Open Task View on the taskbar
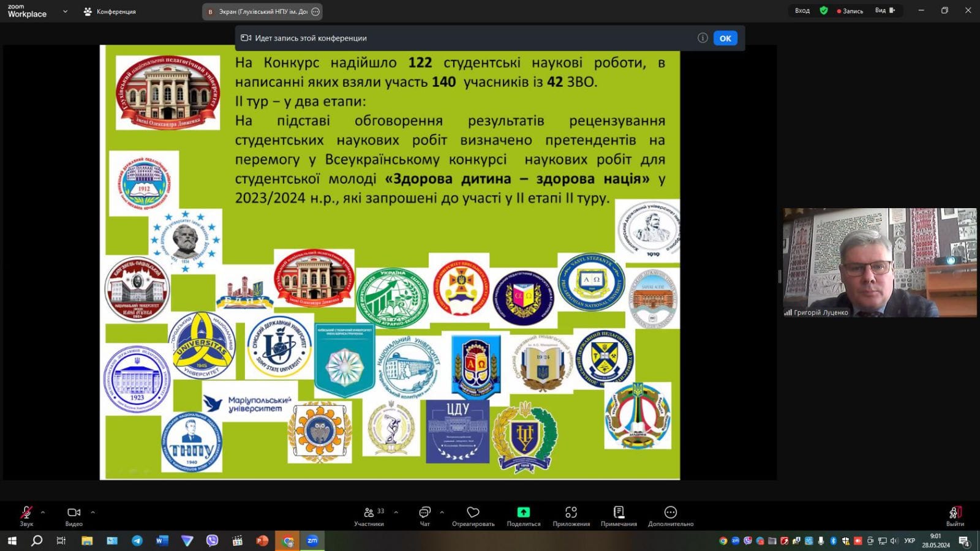Screen dimensions: 980x551 (61, 541)
